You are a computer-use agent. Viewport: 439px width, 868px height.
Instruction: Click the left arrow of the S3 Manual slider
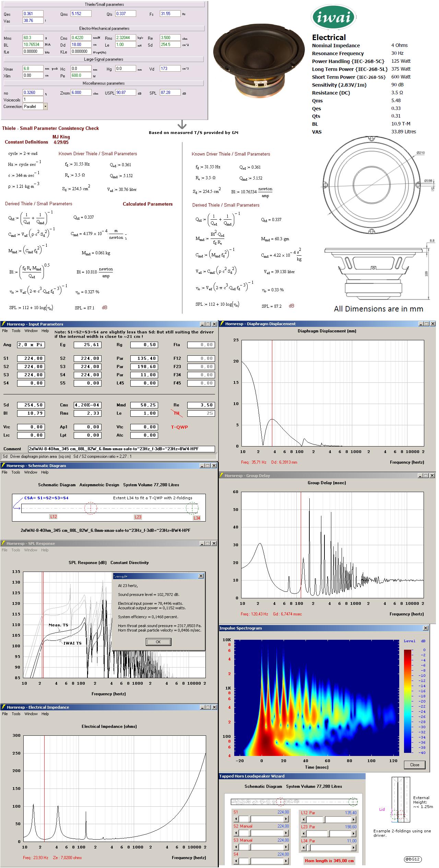(x=236, y=847)
